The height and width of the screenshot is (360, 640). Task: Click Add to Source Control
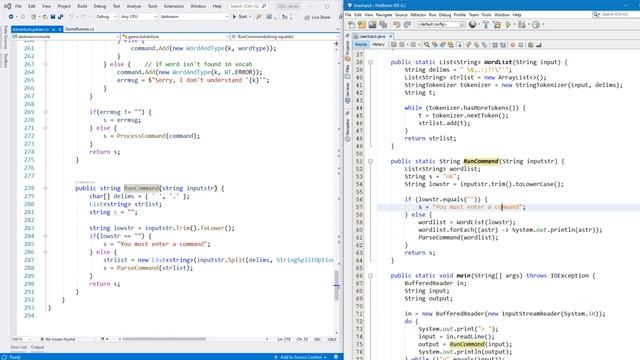pyautogui.click(x=300, y=357)
